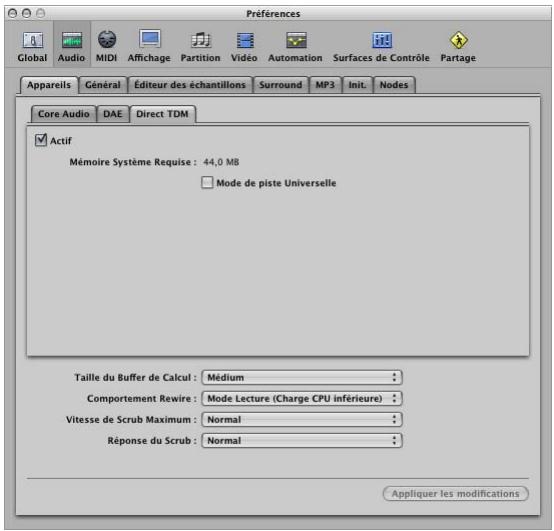Open Vitesse de Scrub Maximum dropdown
554x531 pixels.
pos(302,420)
